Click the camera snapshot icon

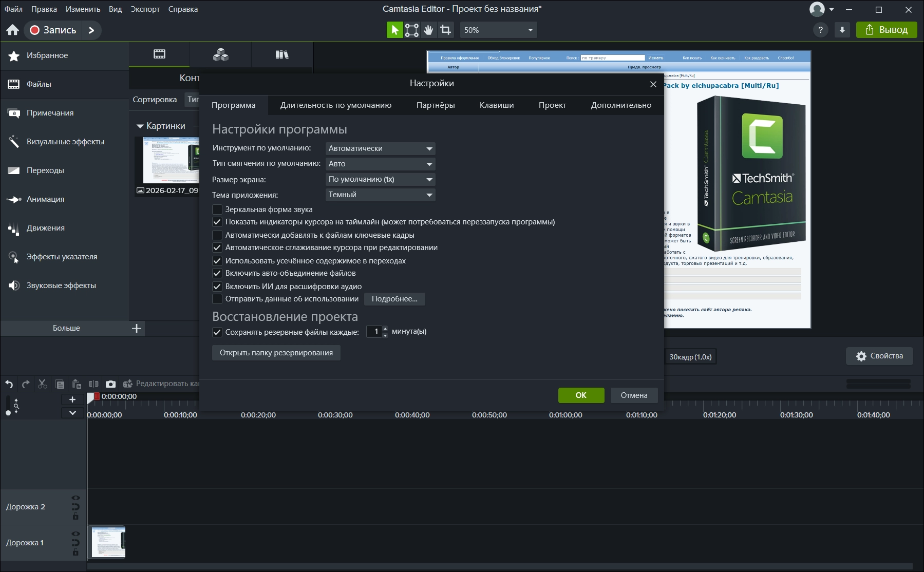[x=110, y=384]
